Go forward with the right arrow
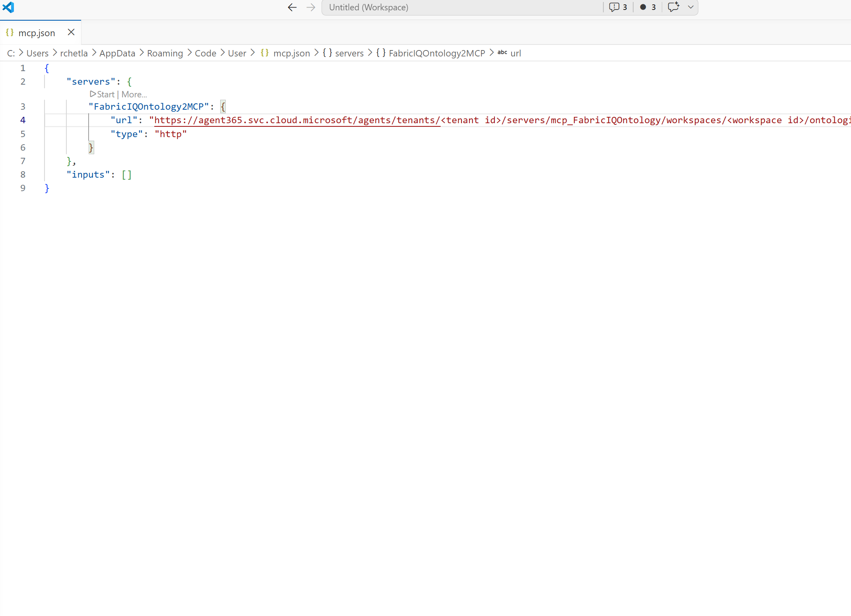The height and width of the screenshot is (616, 851). tap(311, 8)
